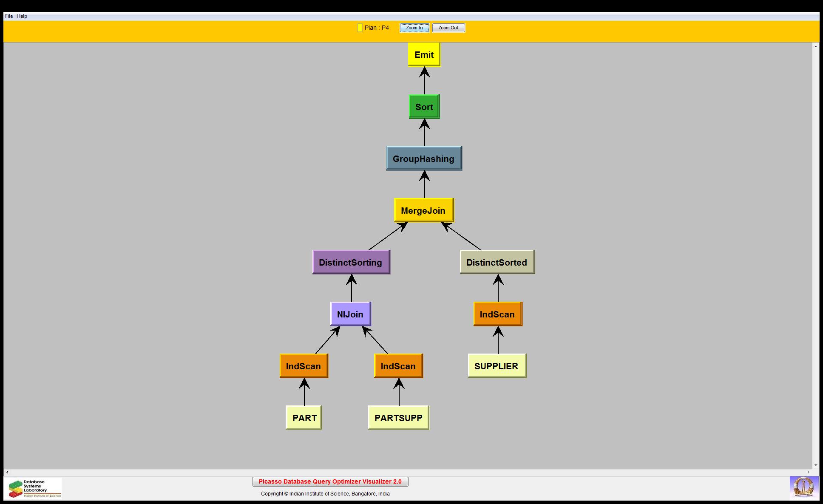Select the green Sort node
Image resolution: width=823 pixels, height=504 pixels.
424,107
